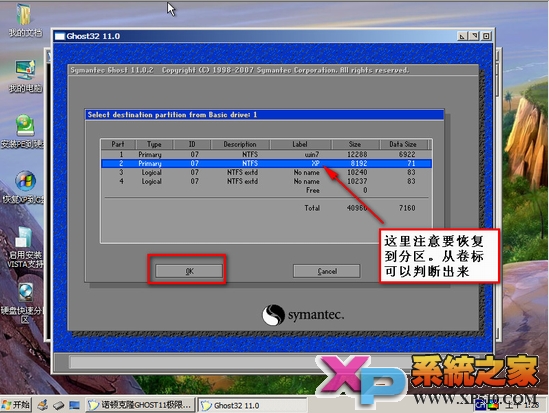Switch to 诺顿克隆GHOST11 taskbar window
The image size is (549, 413).
click(140, 405)
